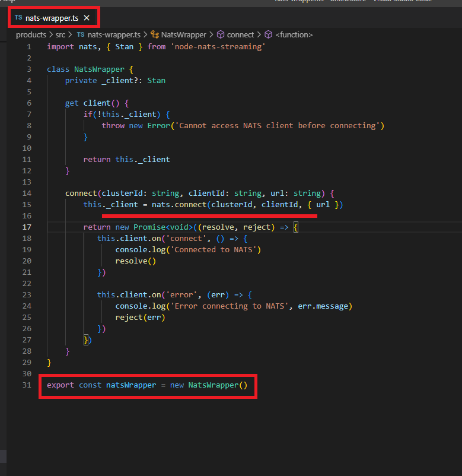
Task: Click line number 31 in the gutter
Action: [27, 385]
